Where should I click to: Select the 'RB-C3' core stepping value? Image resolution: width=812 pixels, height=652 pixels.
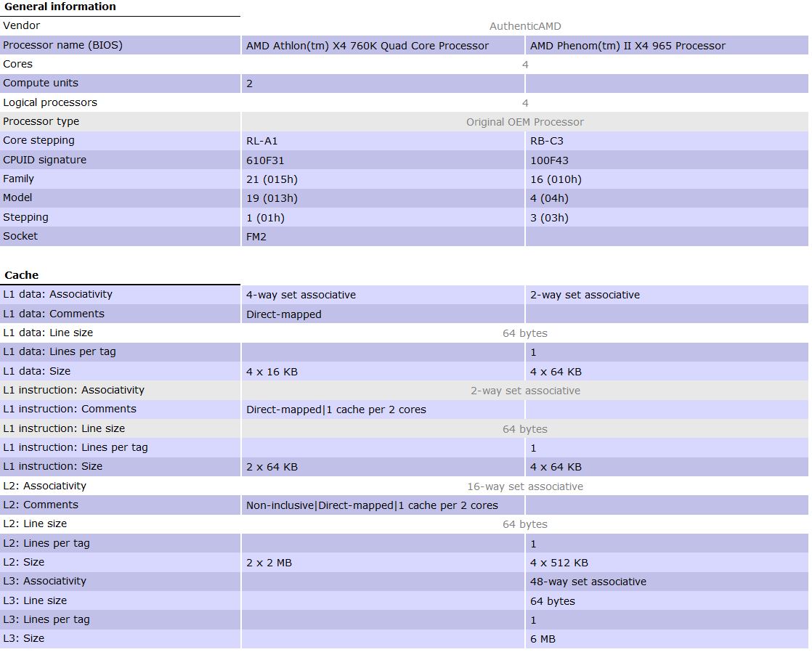(547, 141)
